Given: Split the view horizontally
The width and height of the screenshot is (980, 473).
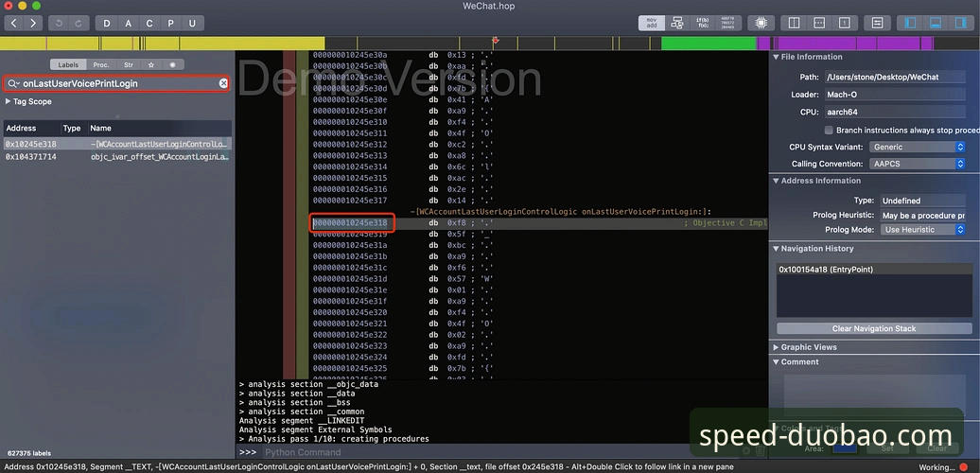Looking at the screenshot, I should [819, 23].
